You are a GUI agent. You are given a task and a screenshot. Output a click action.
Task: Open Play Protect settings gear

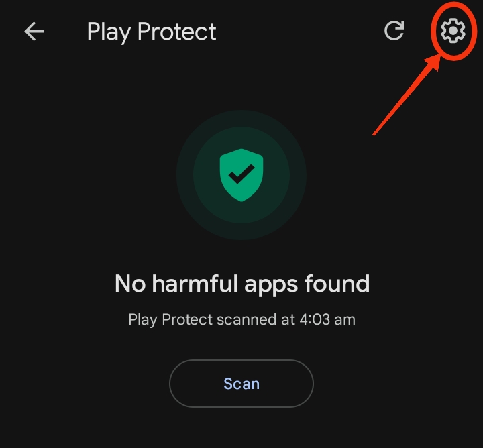(453, 30)
